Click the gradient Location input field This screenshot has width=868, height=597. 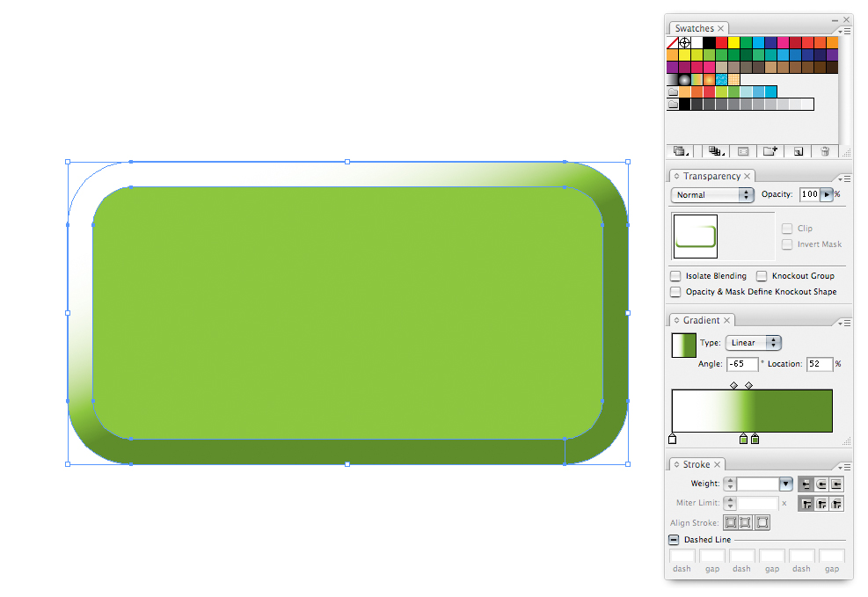pyautogui.click(x=820, y=364)
